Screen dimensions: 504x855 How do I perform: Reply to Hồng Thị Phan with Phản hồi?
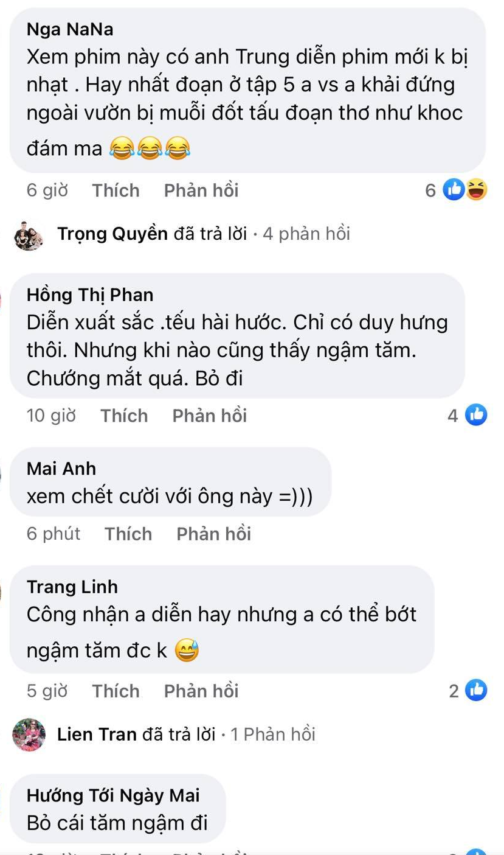[x=210, y=416]
